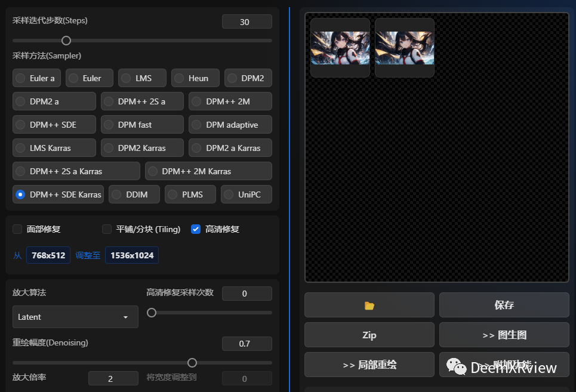Enable the 面部修复 face restoration checkbox
The height and width of the screenshot is (392, 576).
(x=17, y=229)
